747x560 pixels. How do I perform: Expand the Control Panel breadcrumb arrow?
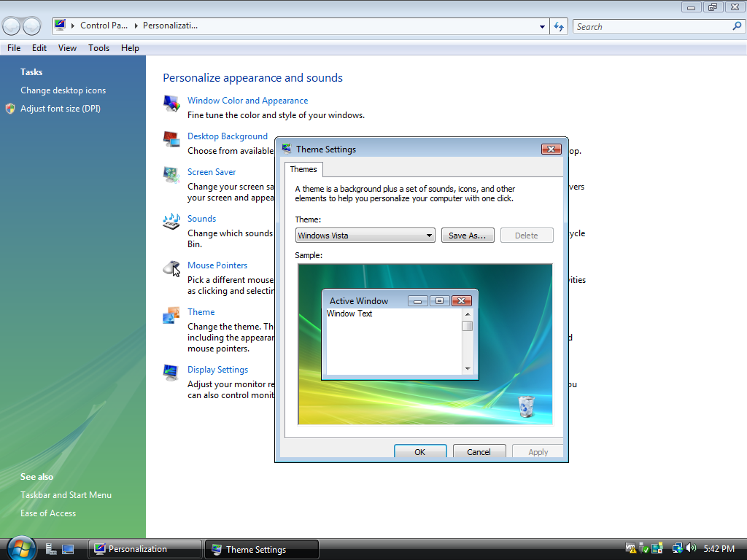click(x=135, y=26)
